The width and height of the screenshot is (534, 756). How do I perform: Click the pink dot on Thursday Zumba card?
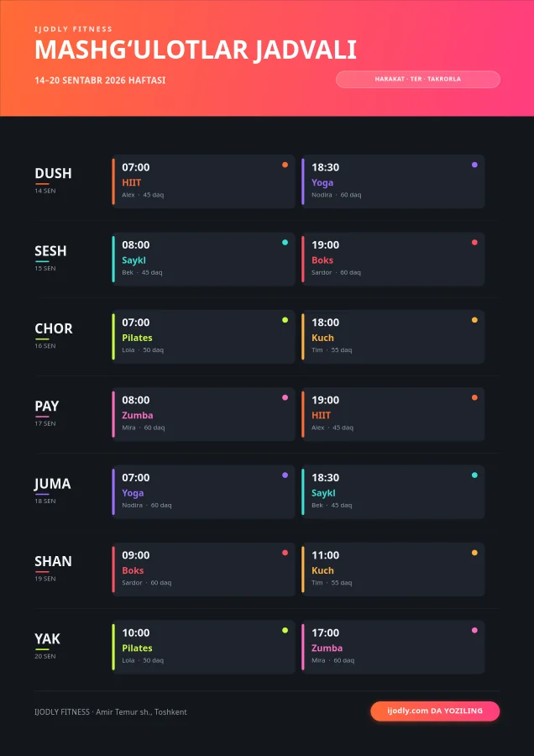285,398
